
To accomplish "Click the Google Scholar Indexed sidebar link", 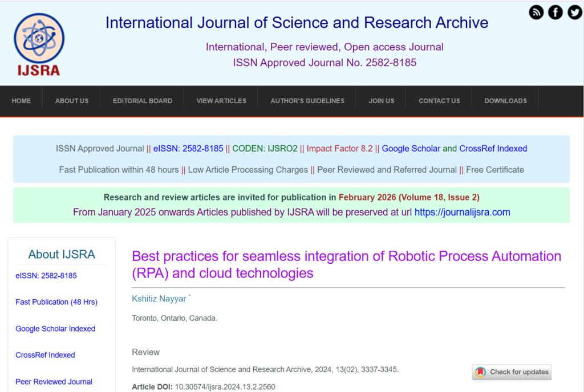I will [55, 329].
